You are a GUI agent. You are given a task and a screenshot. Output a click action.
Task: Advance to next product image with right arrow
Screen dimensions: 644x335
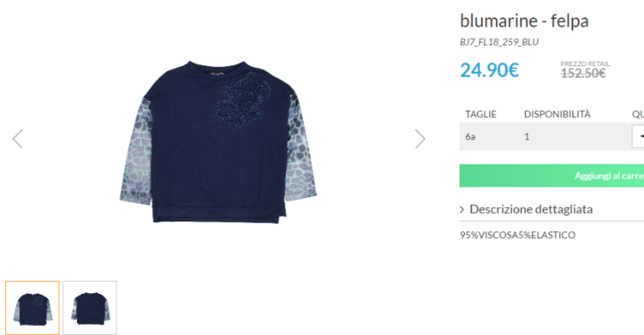pyautogui.click(x=420, y=139)
